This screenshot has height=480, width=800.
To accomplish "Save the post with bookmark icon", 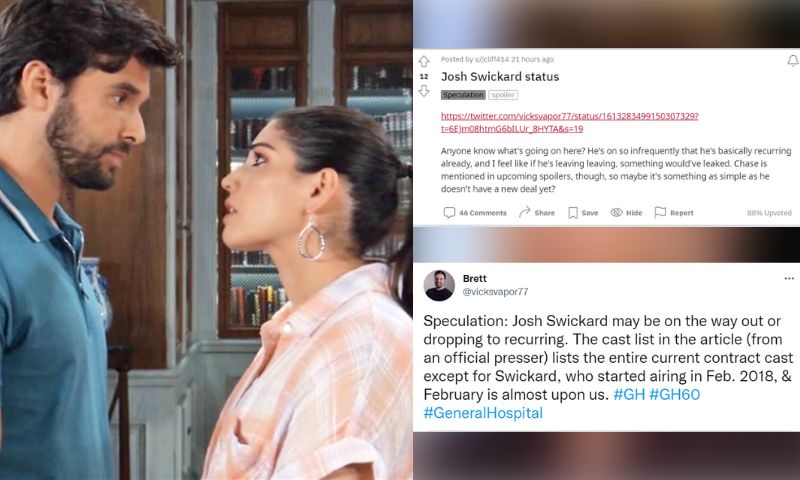I will [x=573, y=213].
